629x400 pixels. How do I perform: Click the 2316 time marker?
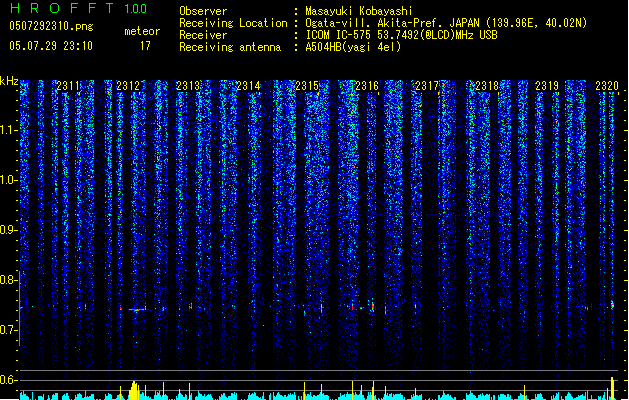point(367,86)
